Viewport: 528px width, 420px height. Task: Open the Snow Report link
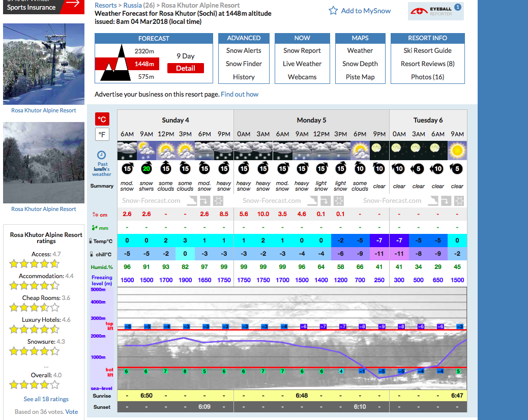pyautogui.click(x=302, y=50)
